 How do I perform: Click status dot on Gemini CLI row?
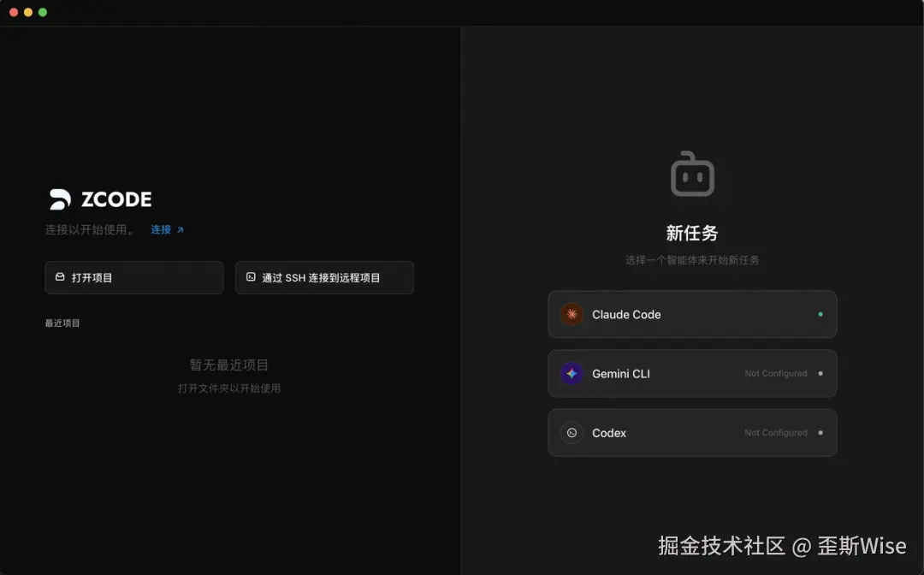click(820, 374)
